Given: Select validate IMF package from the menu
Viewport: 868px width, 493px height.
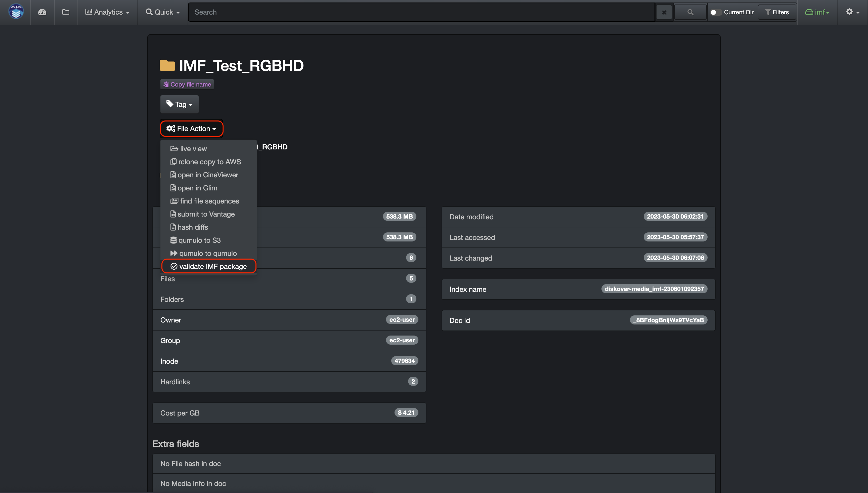Looking at the screenshot, I should (x=209, y=266).
